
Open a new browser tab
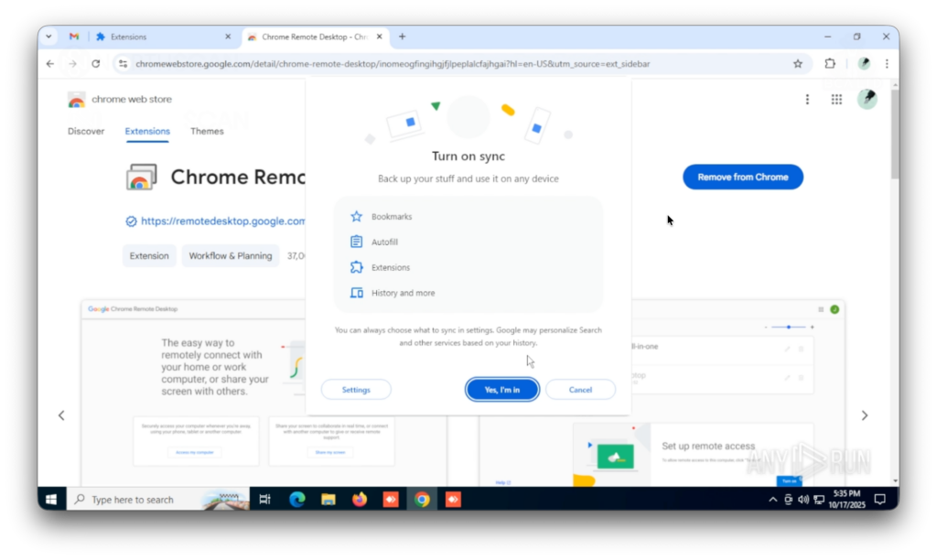click(403, 37)
